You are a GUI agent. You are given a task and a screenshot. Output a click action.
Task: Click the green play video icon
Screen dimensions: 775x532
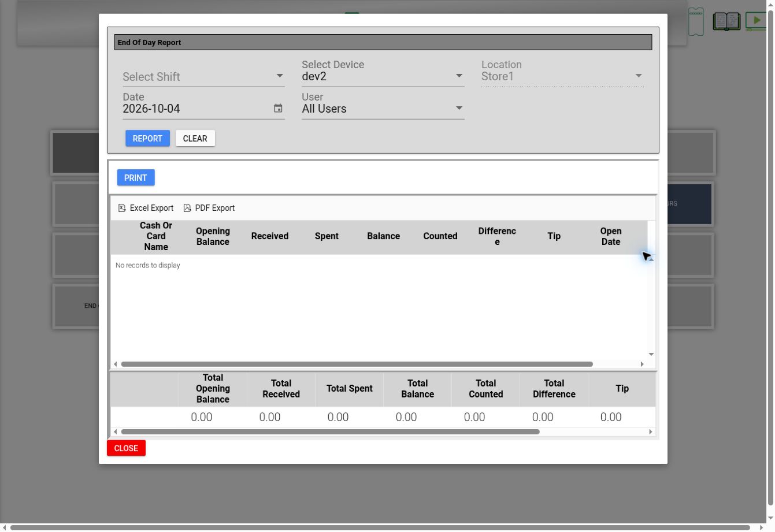click(x=756, y=21)
